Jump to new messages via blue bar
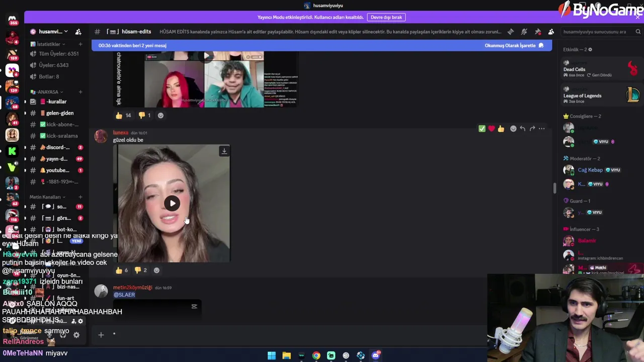This screenshot has width=644, height=362. pos(132,45)
